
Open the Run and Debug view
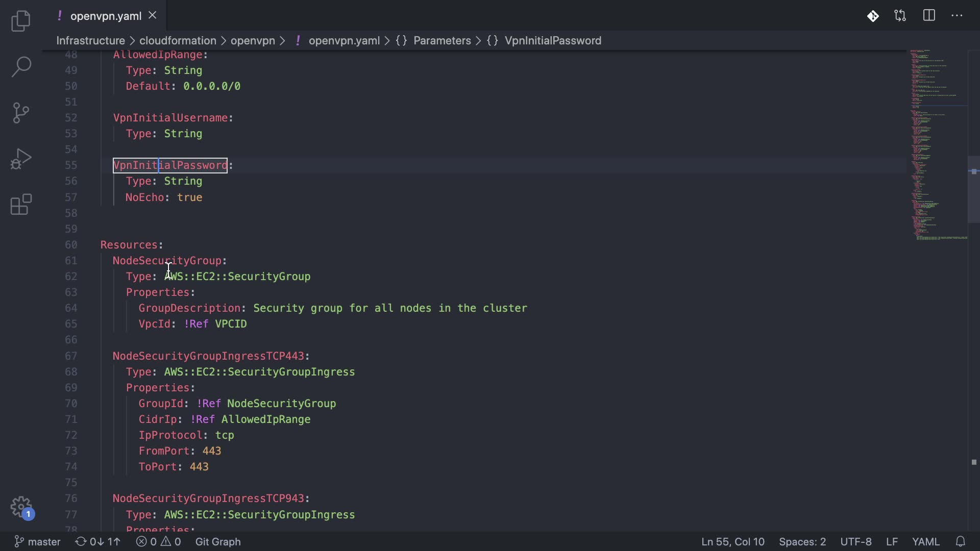tap(21, 159)
